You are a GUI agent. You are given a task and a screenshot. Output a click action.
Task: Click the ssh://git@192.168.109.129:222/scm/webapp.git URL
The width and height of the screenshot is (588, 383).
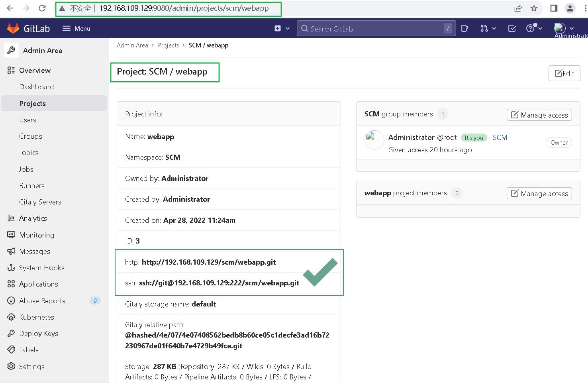pos(219,283)
